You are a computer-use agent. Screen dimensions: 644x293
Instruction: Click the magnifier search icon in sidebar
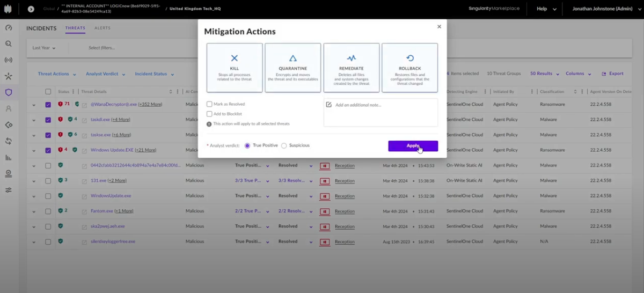(8, 44)
